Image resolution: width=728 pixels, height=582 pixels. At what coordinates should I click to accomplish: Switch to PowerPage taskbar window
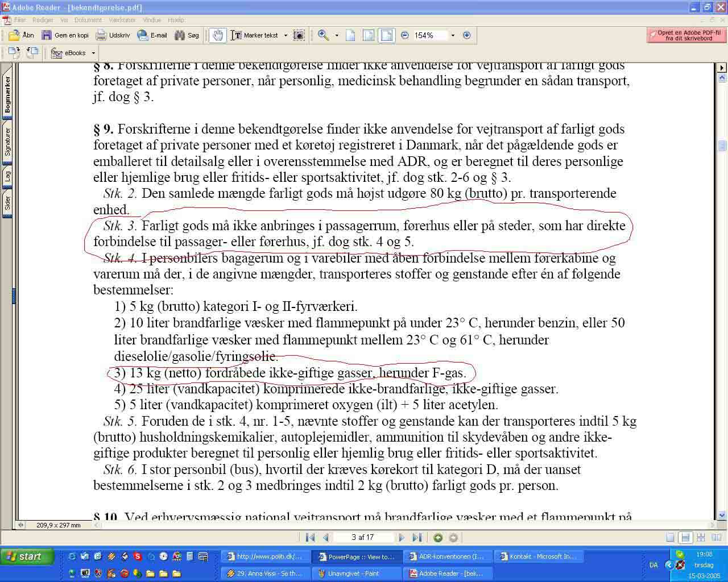[357, 556]
